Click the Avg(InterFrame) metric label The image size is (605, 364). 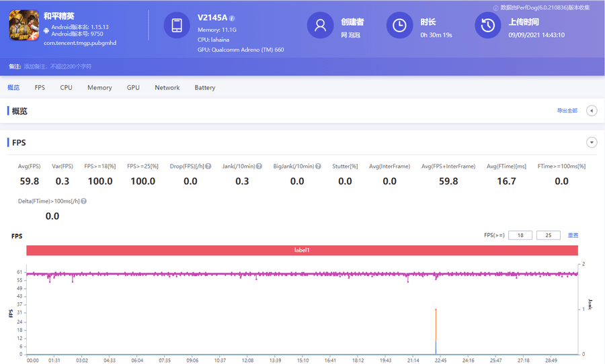coord(389,166)
